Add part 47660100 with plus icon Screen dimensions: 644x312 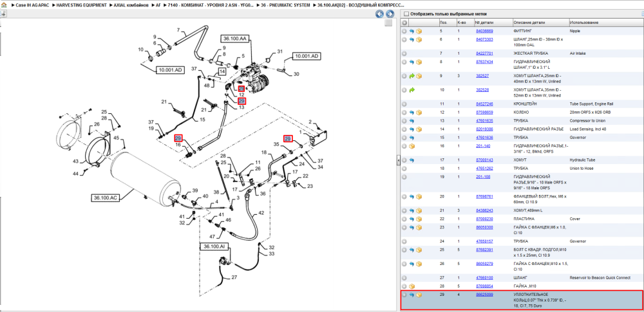(404, 278)
